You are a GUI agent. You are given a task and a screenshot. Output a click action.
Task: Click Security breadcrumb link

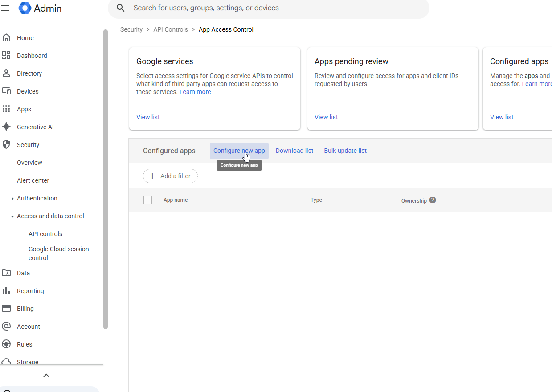point(131,29)
